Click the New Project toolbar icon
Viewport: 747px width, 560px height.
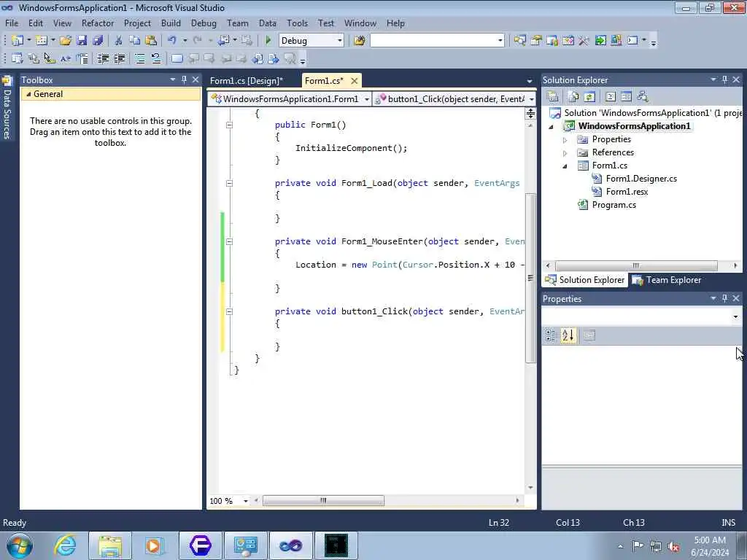tap(18, 41)
